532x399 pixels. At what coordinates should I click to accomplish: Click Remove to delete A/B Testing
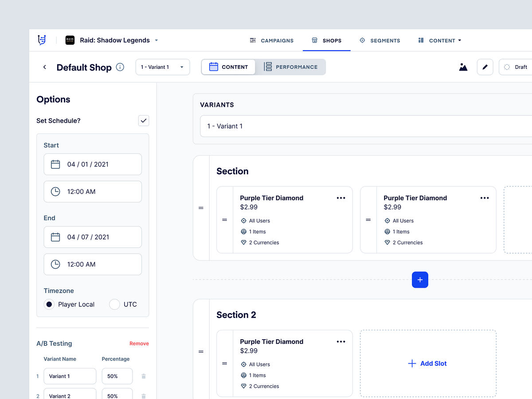(139, 343)
